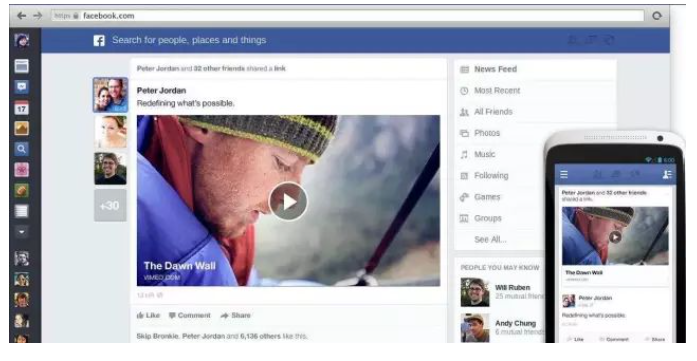Viewport: 697px width, 361px height.
Task: Click the browser reload icon
Action: (657, 16)
